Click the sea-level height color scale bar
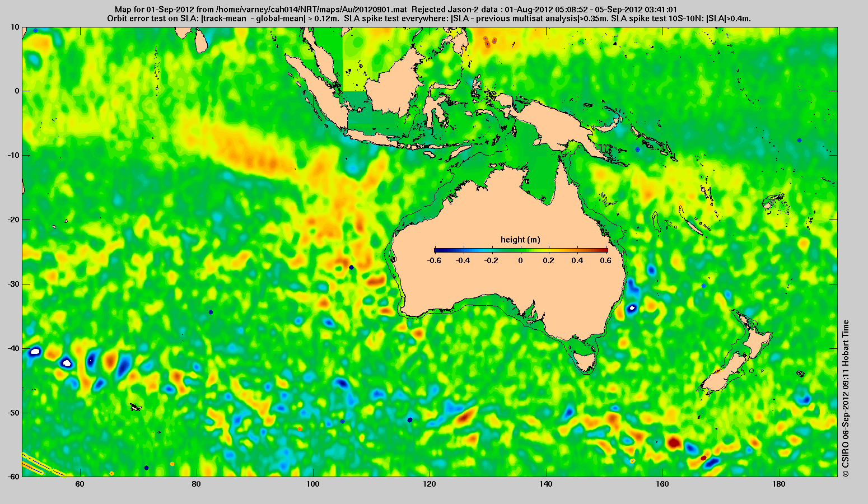 pyautogui.click(x=521, y=250)
